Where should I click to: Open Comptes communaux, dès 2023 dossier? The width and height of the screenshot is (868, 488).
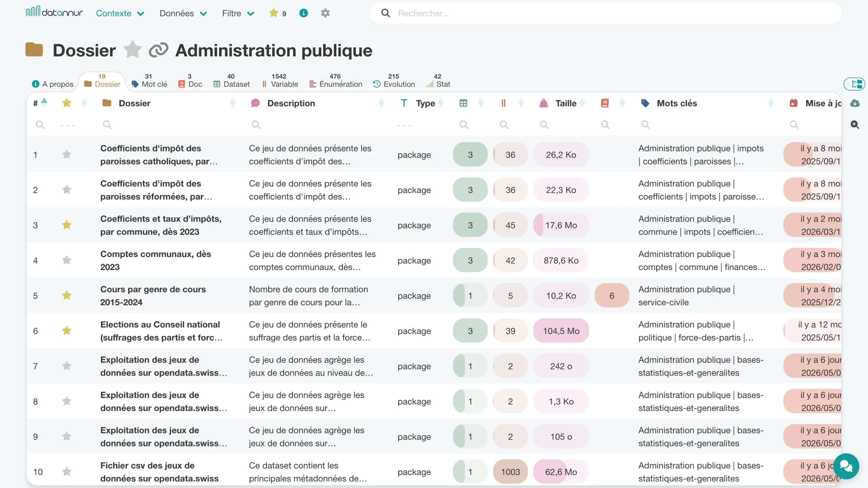click(x=156, y=260)
